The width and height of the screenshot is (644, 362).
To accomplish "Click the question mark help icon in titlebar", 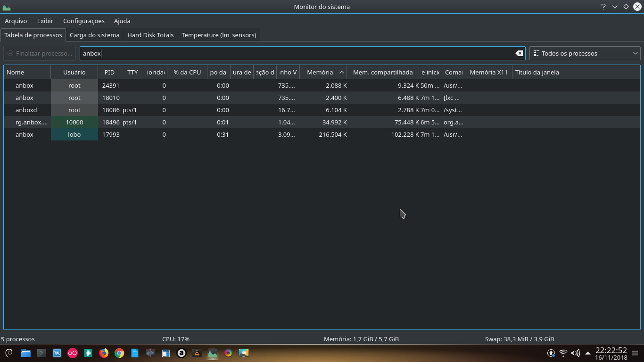I will click(603, 7).
